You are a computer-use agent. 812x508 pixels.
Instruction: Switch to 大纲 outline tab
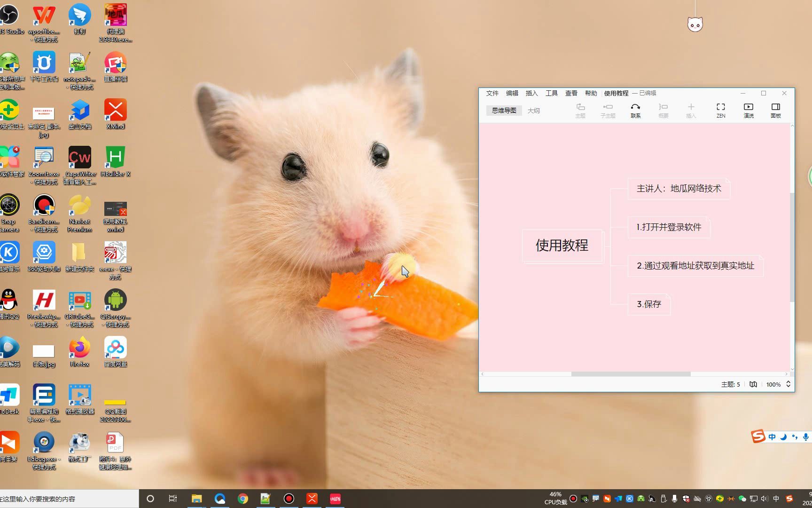coord(534,111)
